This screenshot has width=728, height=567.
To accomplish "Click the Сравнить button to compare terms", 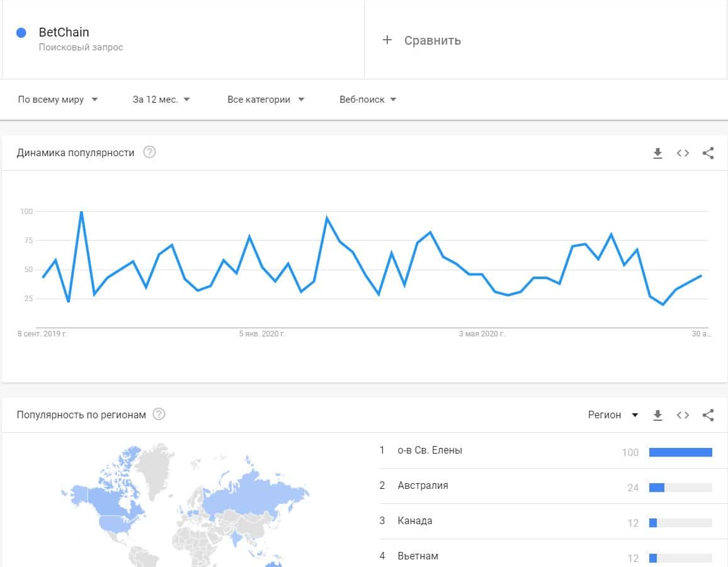I will 432,40.
